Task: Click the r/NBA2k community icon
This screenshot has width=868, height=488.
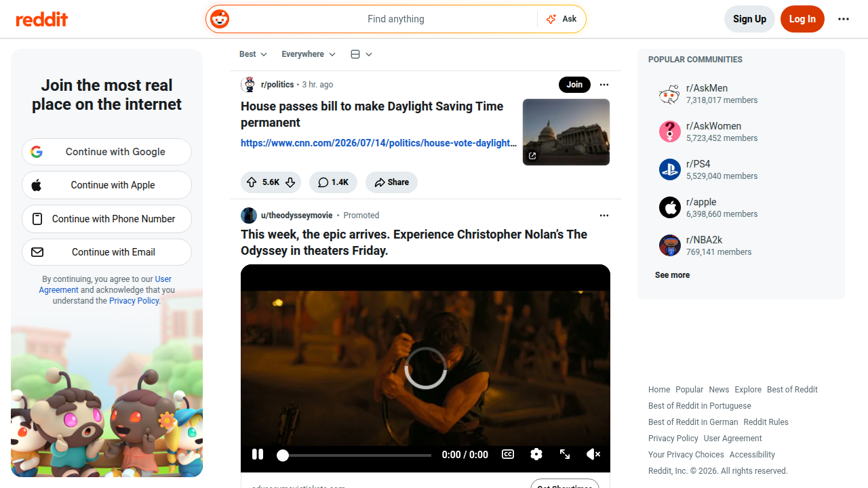Action: [670, 245]
